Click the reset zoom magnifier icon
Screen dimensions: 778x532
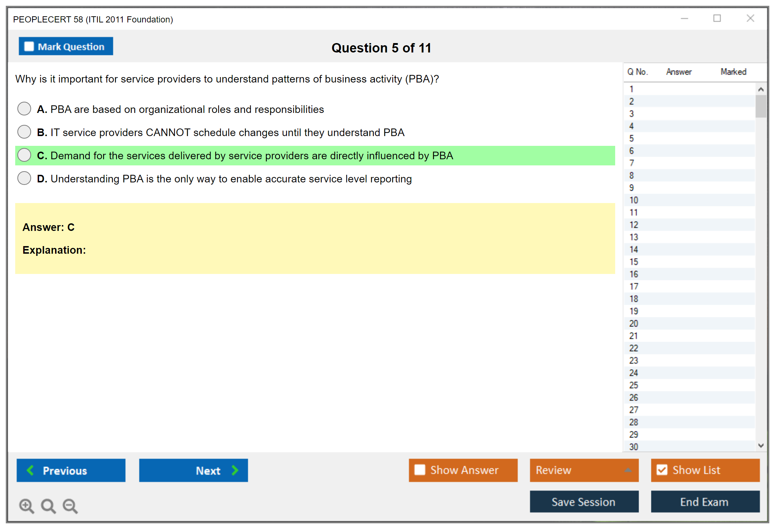tap(48, 505)
